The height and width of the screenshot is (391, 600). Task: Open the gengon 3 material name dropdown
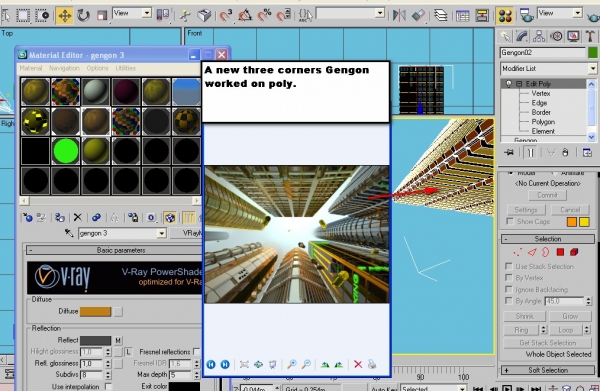click(161, 233)
